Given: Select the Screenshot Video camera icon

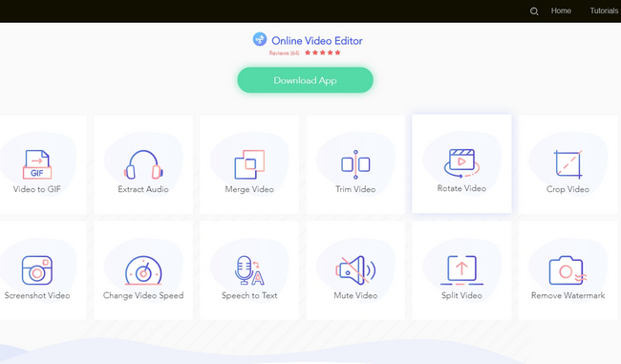Looking at the screenshot, I should pyautogui.click(x=37, y=270).
